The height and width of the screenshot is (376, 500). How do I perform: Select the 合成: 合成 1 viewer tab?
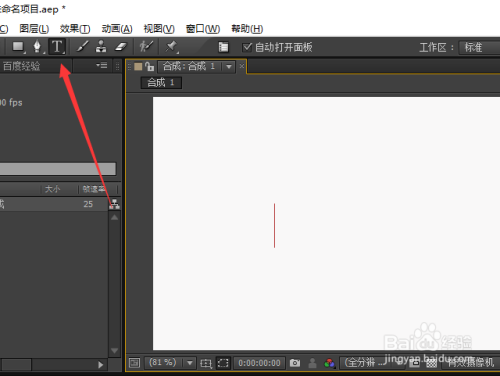[x=189, y=66]
